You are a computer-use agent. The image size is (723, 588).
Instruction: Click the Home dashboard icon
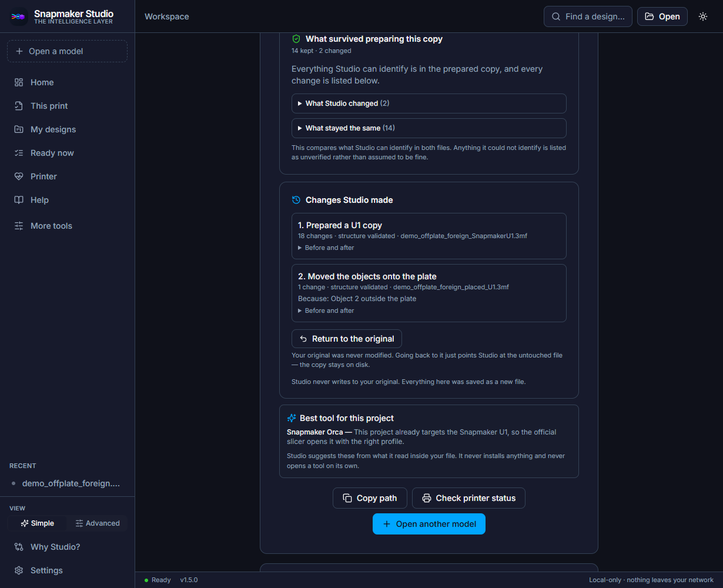coord(19,82)
